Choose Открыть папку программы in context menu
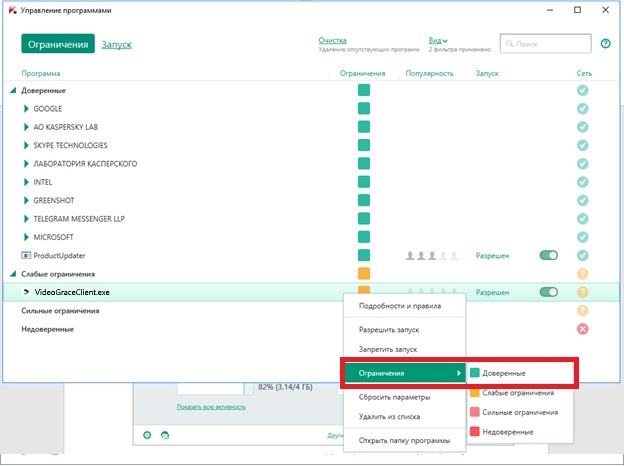This screenshot has height=466, width=624. coord(404,441)
